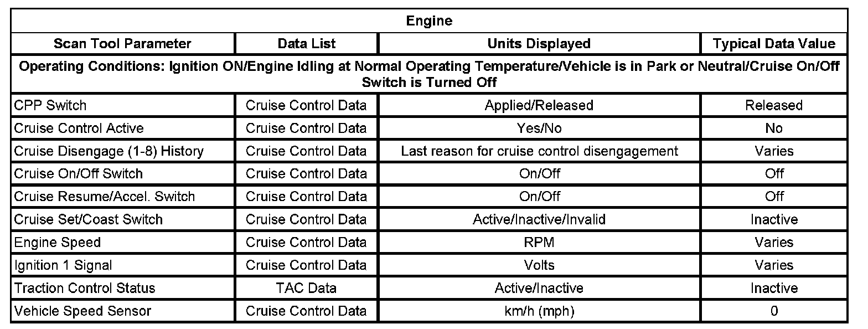This screenshot has width=868, height=329.
Task: Click the Ignition 1 Signal parameter
Action: [63, 265]
